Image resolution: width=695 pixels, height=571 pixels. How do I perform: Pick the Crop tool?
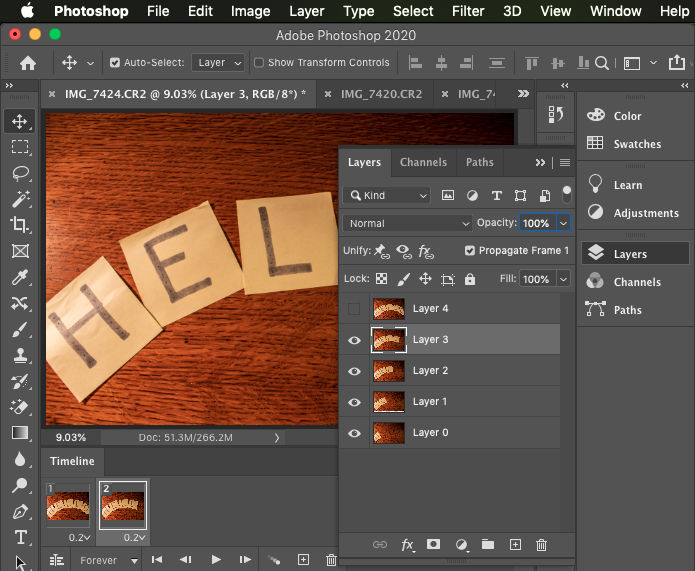[x=19, y=225]
